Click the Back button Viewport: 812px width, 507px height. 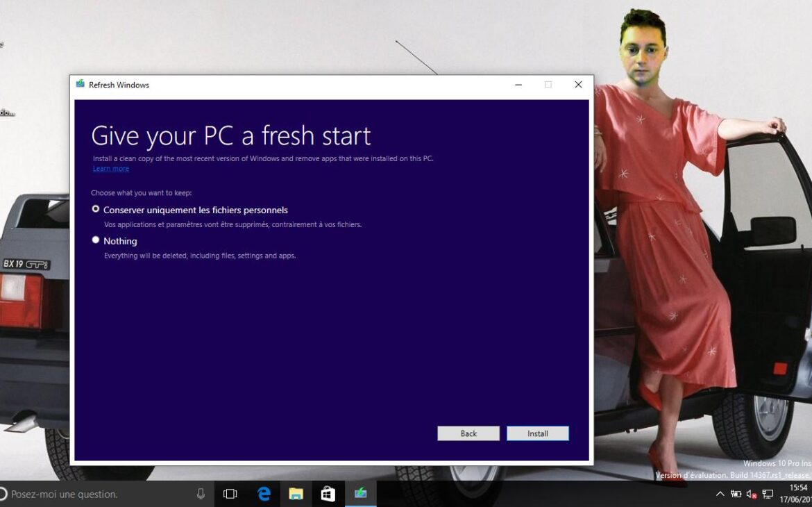pos(468,433)
